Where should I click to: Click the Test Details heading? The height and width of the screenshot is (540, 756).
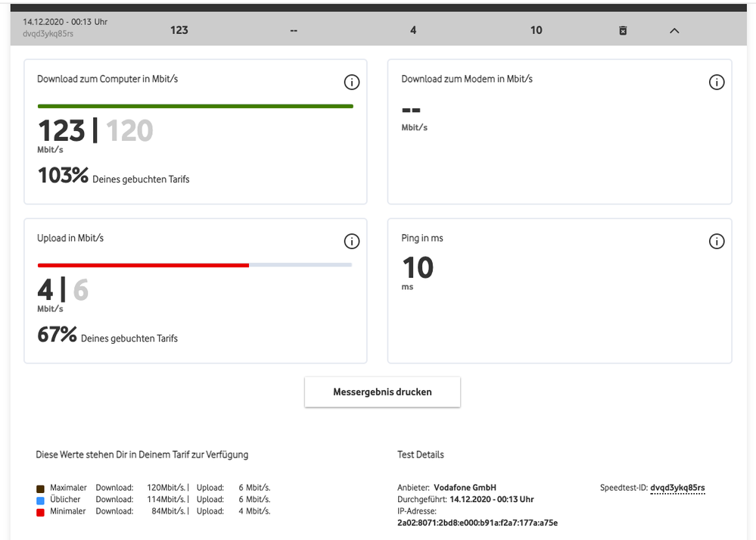[x=421, y=454]
